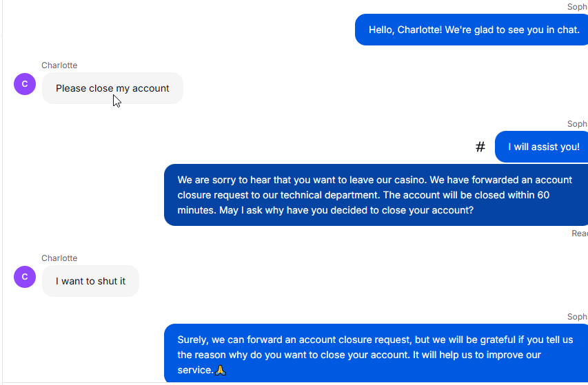Click the agent name label above the "Surely" message
Screen dimensions: 588x385
[578, 317]
